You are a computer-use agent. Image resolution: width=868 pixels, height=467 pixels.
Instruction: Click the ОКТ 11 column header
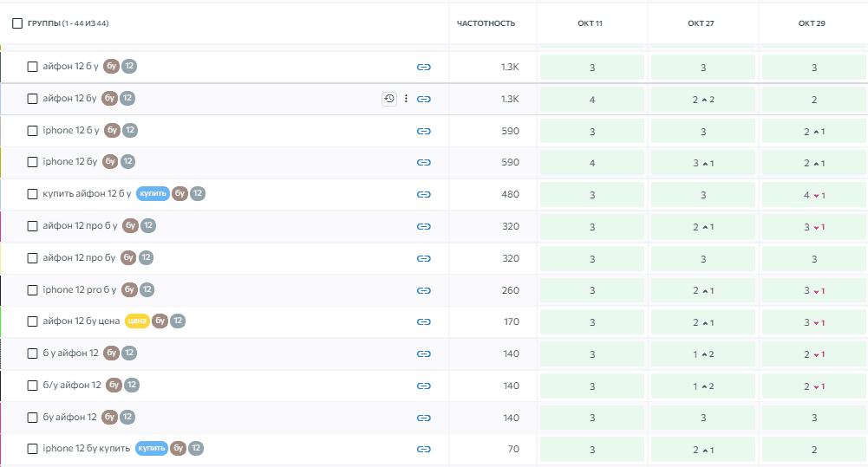pos(591,23)
